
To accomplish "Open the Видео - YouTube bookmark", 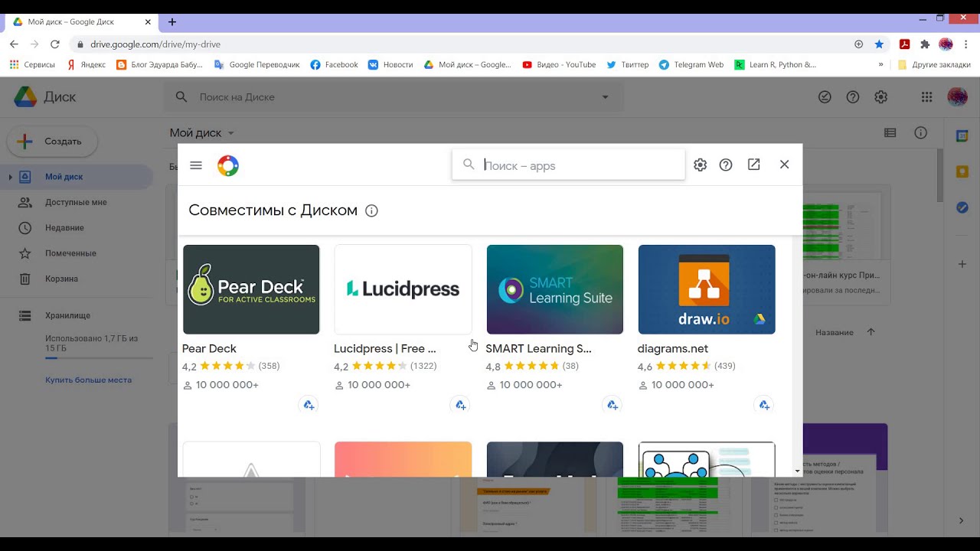I will (559, 65).
